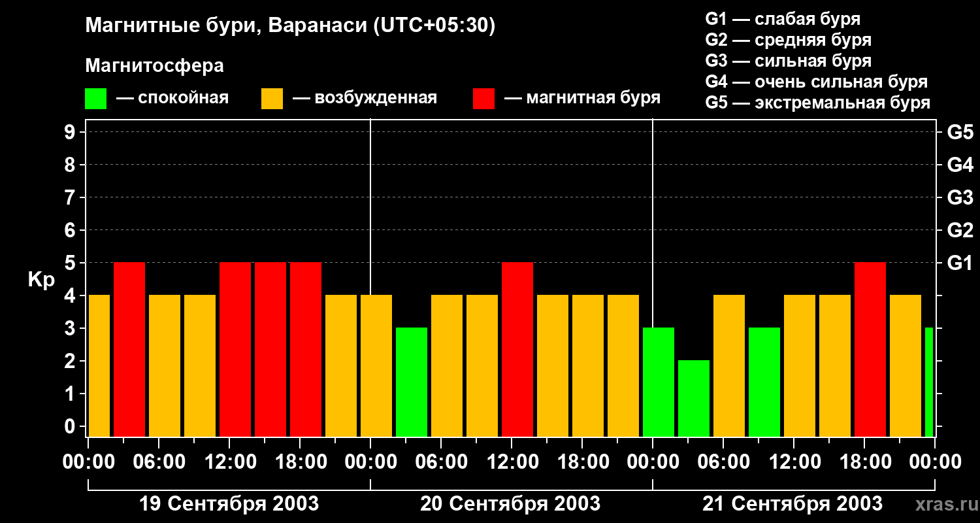The width and height of the screenshot is (980, 523).
Task: Click the red 'магнитная буря' legend swatch
Action: pyautogui.click(x=483, y=99)
